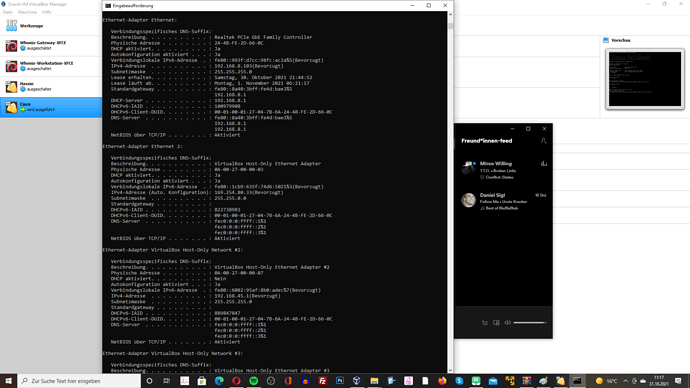
Task: Open the Conflict States album link
Action: [499, 177]
